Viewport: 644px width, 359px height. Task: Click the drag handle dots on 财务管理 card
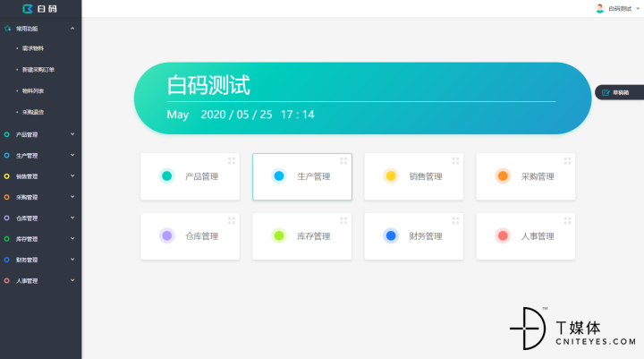(x=455, y=220)
